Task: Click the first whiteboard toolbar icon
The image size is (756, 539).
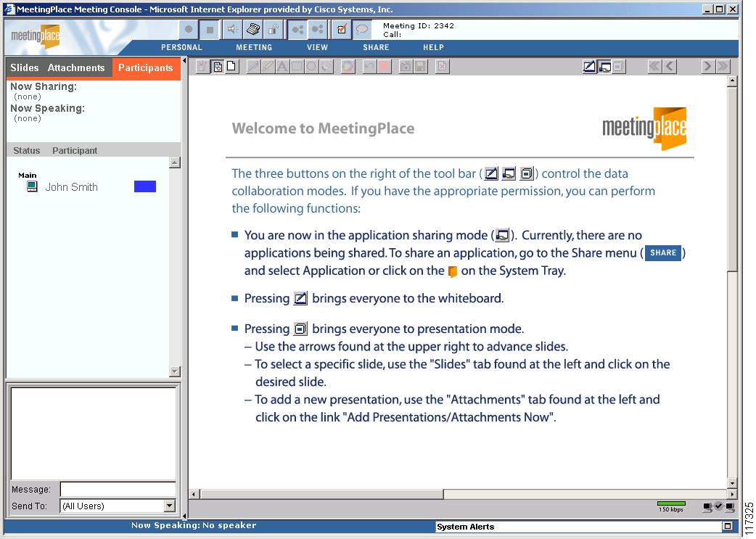Action: click(x=202, y=67)
